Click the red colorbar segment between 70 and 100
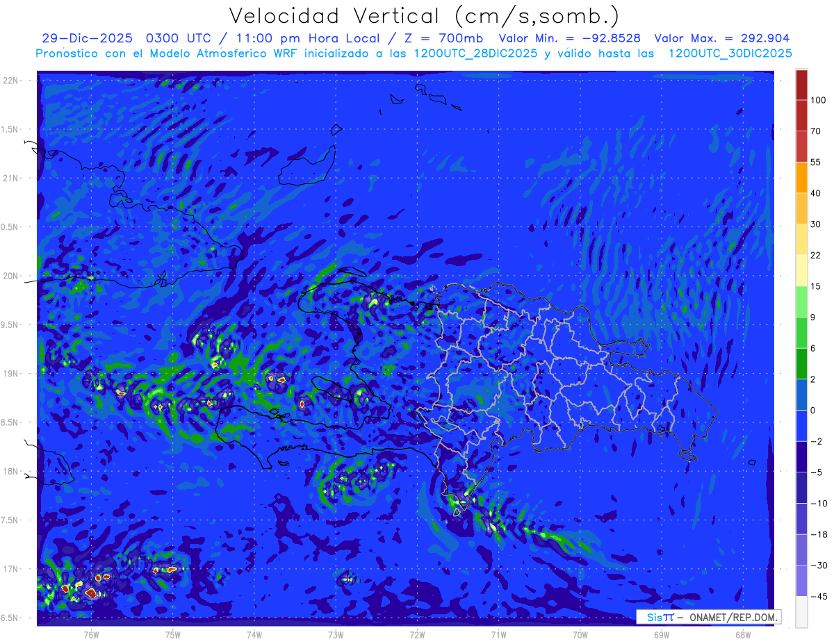 tap(801, 115)
